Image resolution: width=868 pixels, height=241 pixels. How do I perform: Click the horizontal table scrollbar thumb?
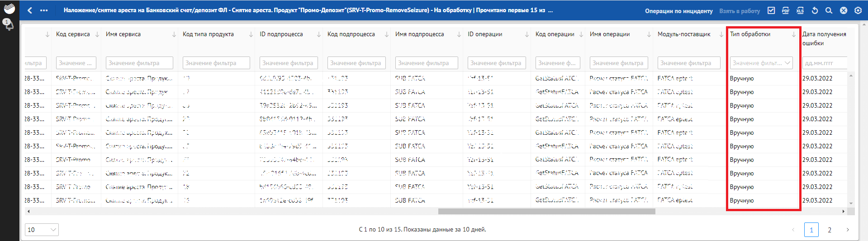546,211
